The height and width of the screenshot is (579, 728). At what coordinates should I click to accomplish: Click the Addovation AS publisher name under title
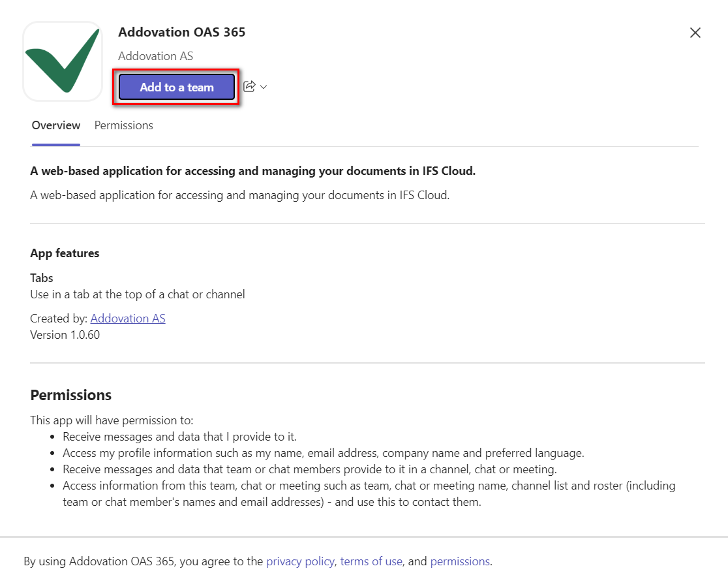point(155,56)
